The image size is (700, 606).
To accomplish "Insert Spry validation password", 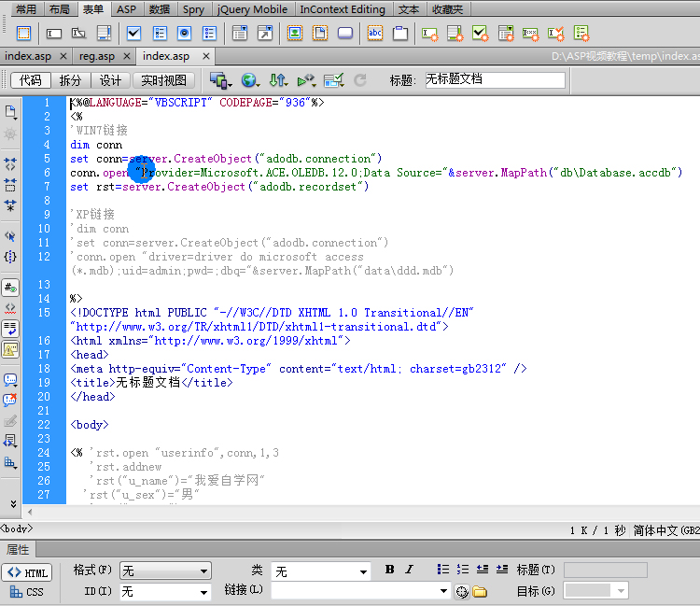I will pyautogui.click(x=531, y=33).
